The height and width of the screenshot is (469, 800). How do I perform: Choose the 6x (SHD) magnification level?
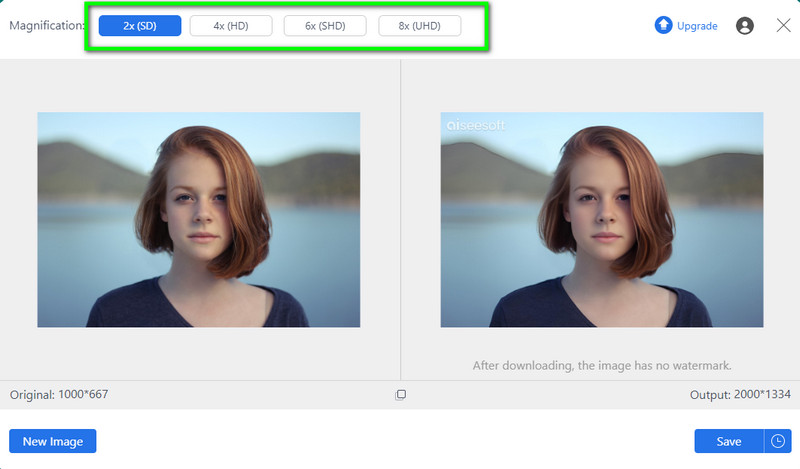pos(325,26)
